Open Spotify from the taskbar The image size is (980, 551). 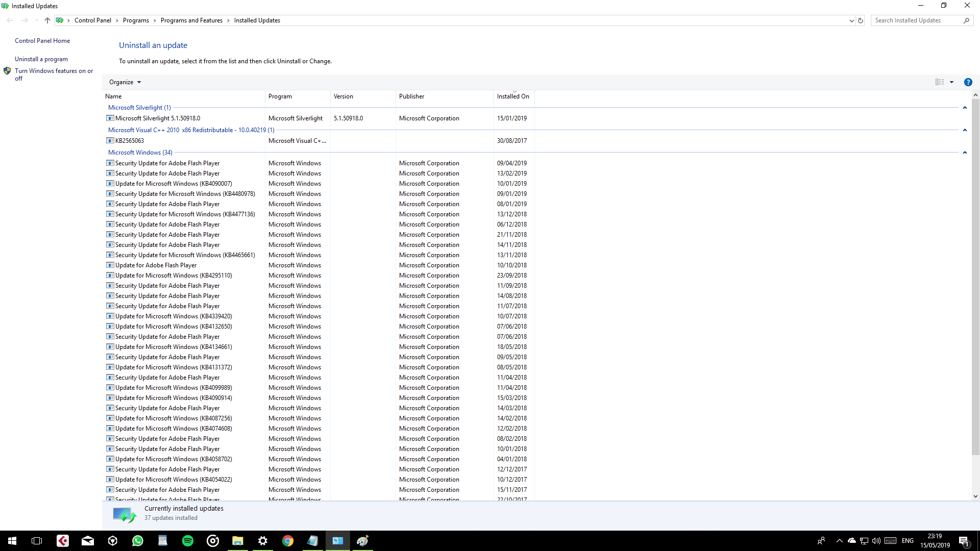[188, 541]
